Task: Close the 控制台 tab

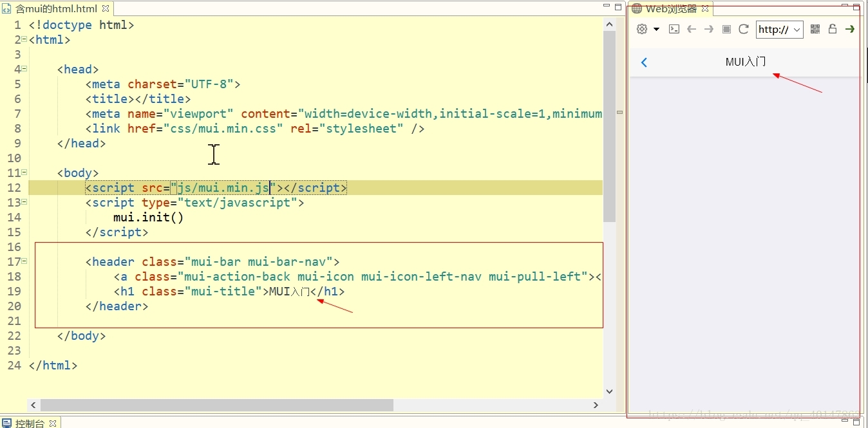Action: pos(53,423)
